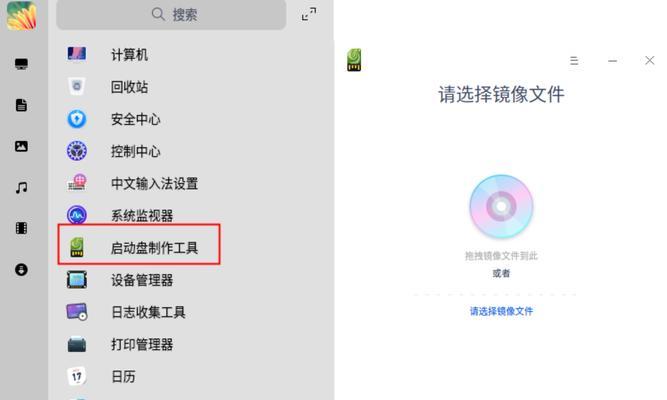Select the downloads category in sidebar

click(21, 269)
